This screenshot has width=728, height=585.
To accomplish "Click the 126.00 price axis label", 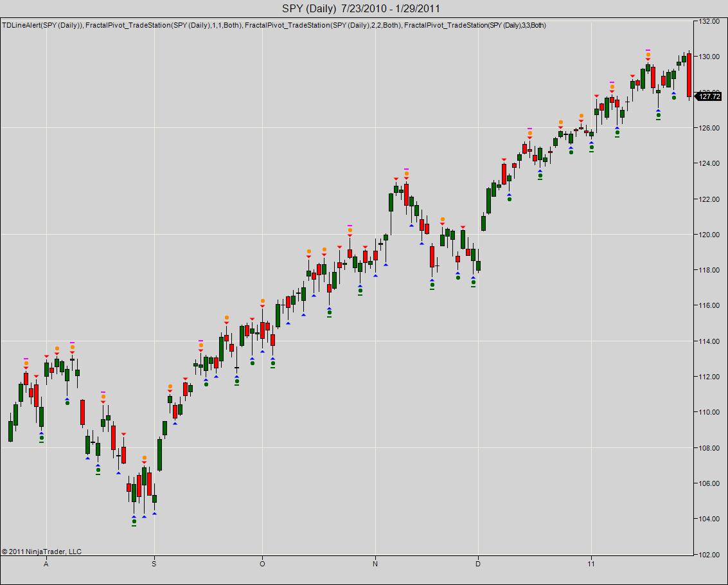I will [709, 128].
